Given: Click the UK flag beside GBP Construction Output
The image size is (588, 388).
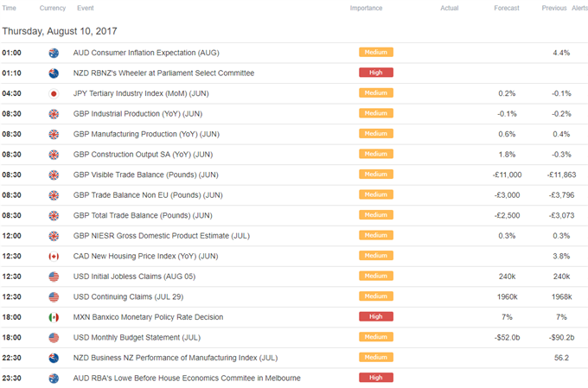Looking at the screenshot, I should coord(54,155).
